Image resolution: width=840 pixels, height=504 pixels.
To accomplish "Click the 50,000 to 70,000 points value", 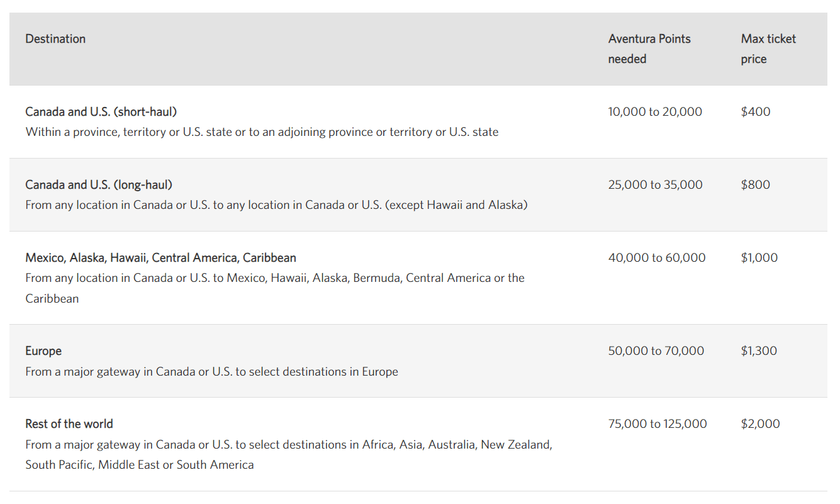I will coord(656,351).
